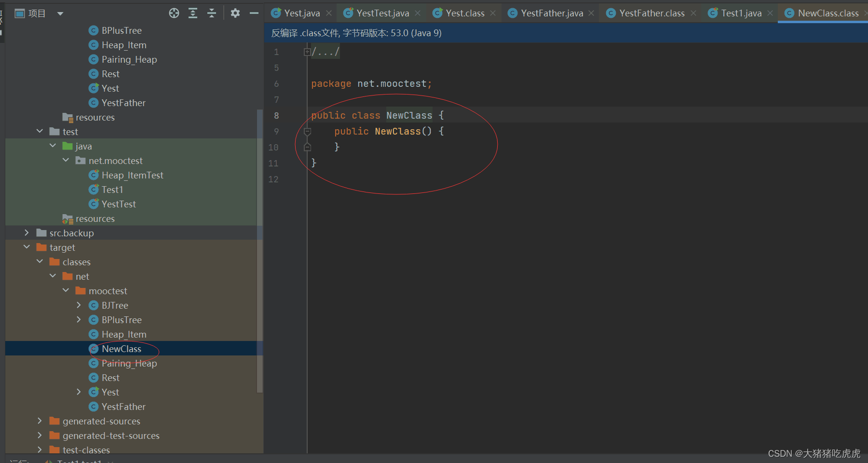This screenshot has height=463, width=868.
Task: Select the resources folder above test
Action: point(95,117)
